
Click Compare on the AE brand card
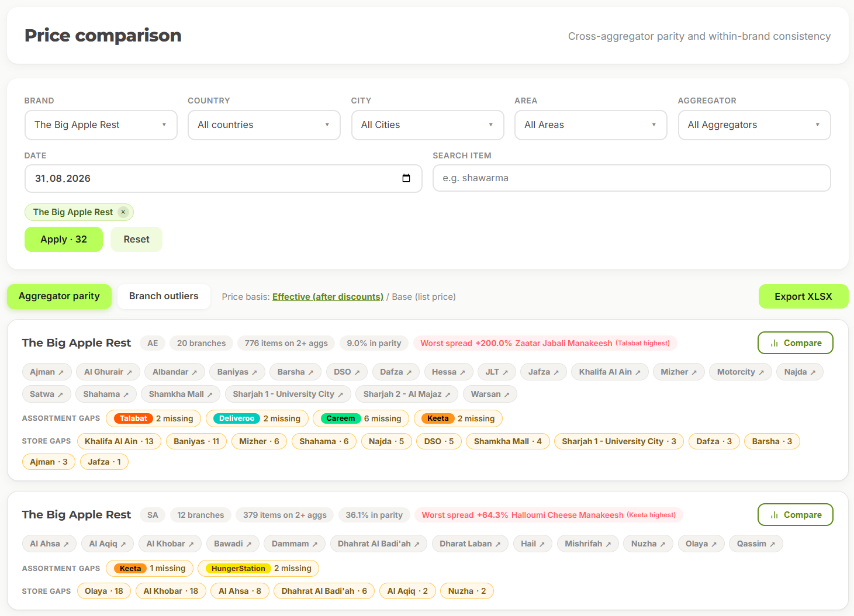click(796, 343)
